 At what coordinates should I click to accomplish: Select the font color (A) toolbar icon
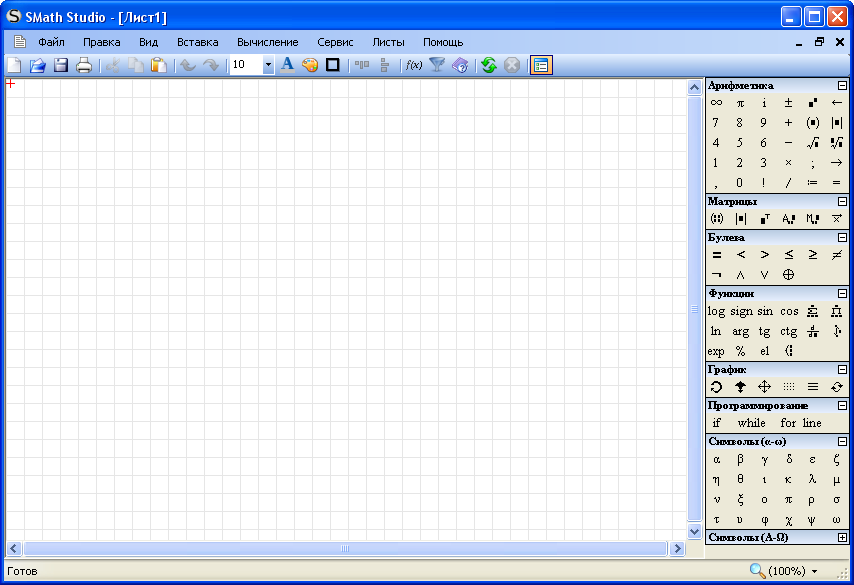click(287, 65)
